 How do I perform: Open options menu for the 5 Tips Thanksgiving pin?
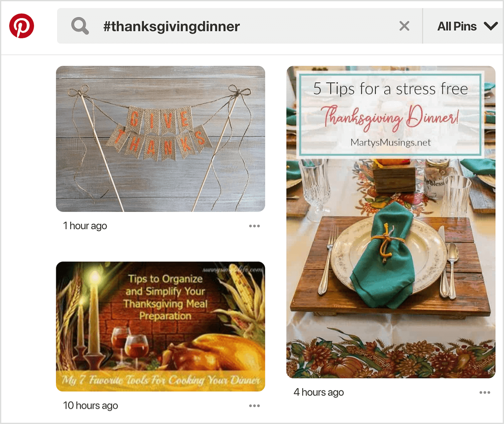[x=484, y=392]
